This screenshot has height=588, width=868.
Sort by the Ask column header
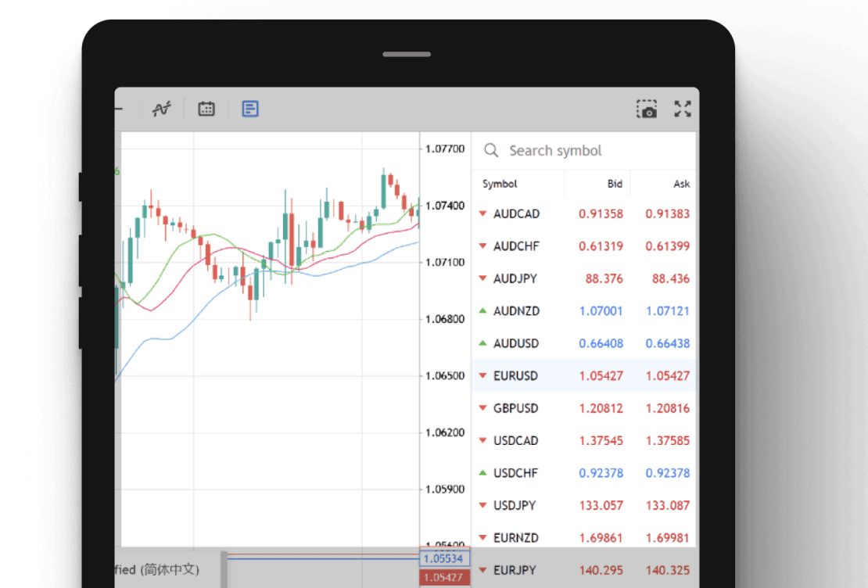coord(681,184)
